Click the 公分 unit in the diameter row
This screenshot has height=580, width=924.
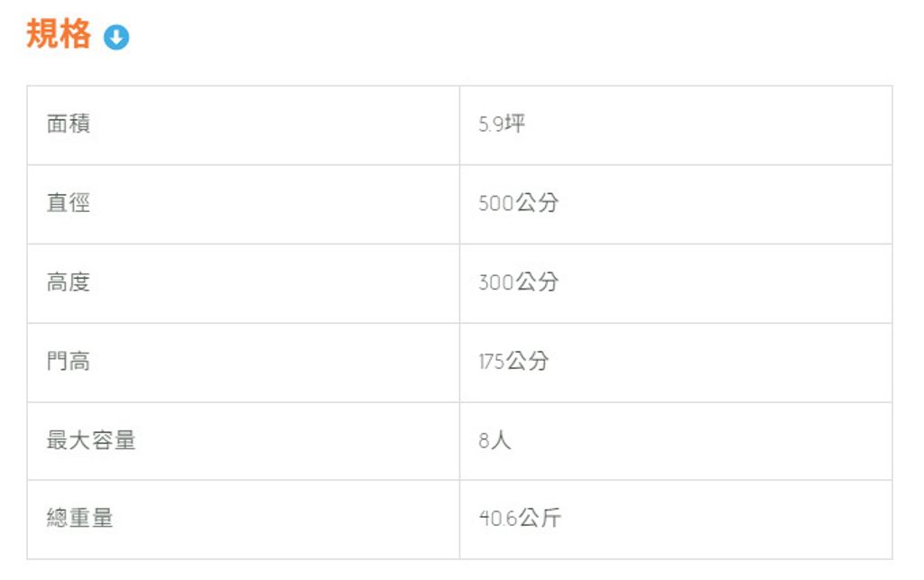coord(538,203)
